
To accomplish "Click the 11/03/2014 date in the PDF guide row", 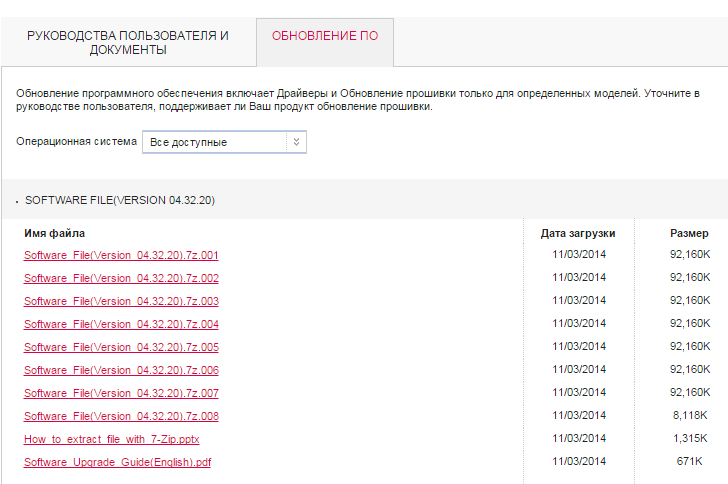I will tap(579, 461).
